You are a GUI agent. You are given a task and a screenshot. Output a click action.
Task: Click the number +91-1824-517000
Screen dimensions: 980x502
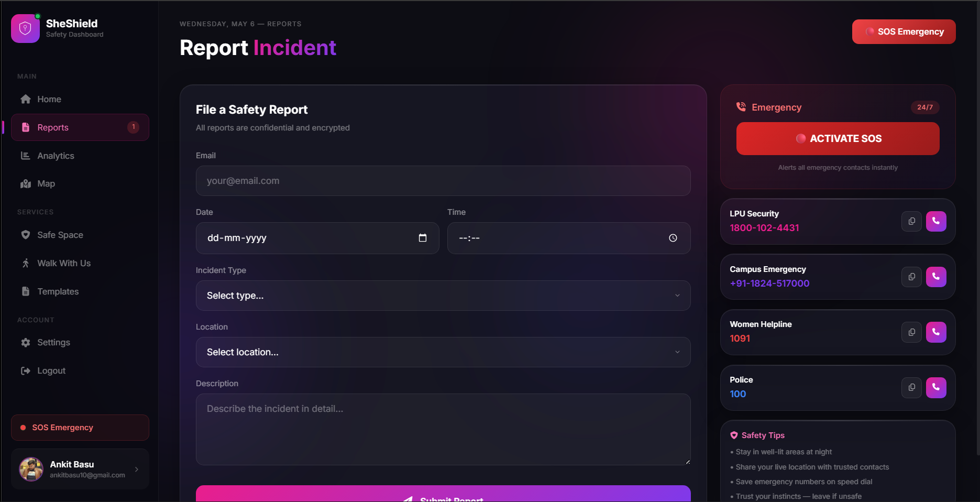point(769,283)
